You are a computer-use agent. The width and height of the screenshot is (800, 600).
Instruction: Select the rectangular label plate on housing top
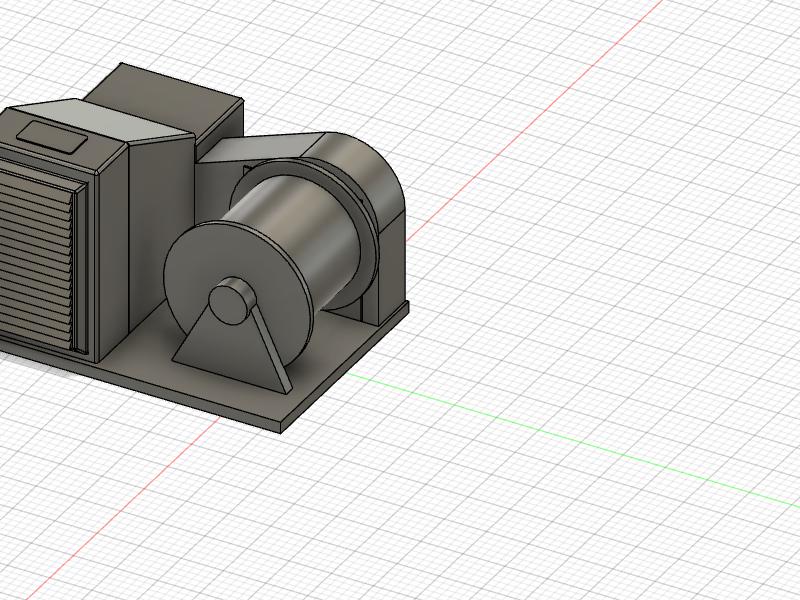click(x=52, y=137)
